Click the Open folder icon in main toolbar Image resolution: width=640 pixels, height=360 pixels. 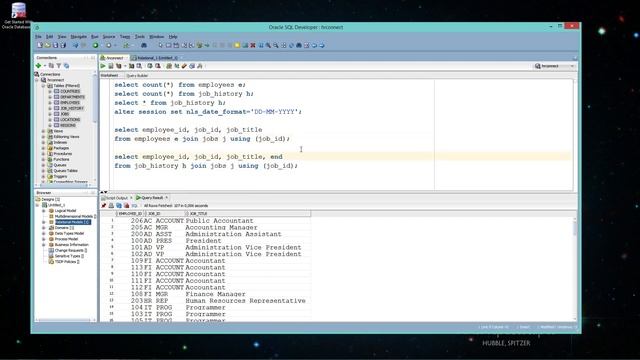tap(47, 45)
